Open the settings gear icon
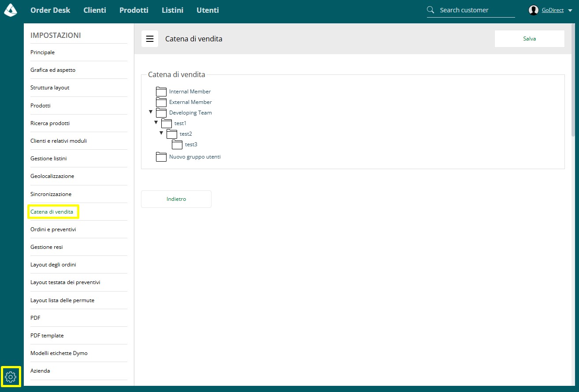 click(x=11, y=377)
